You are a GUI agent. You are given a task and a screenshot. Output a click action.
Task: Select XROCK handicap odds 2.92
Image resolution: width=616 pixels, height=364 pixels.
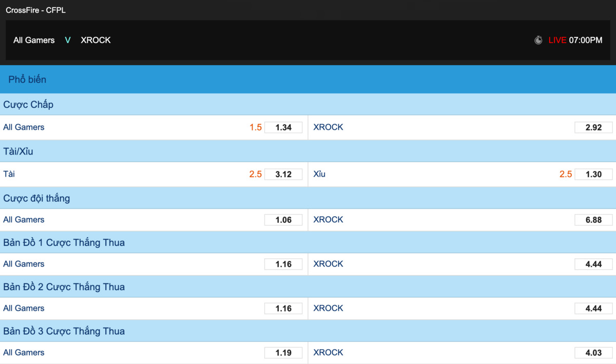point(593,127)
